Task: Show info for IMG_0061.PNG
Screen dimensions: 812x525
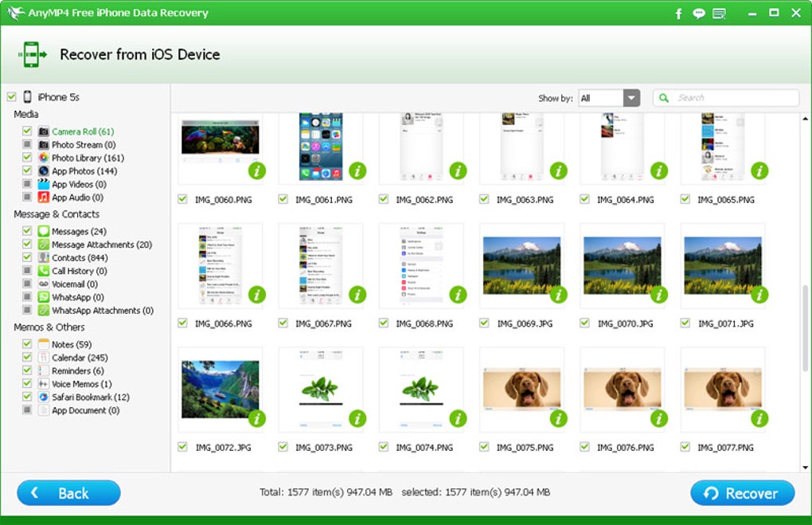Action: (x=357, y=170)
